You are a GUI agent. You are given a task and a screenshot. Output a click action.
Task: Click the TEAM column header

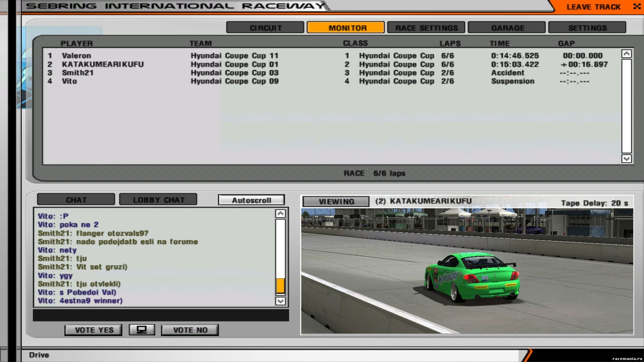[x=201, y=43]
